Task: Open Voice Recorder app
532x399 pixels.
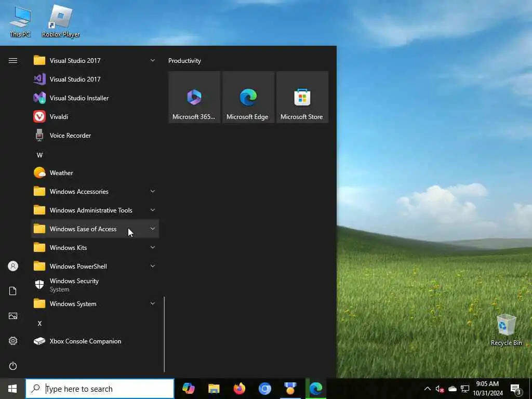Action: coord(95,135)
